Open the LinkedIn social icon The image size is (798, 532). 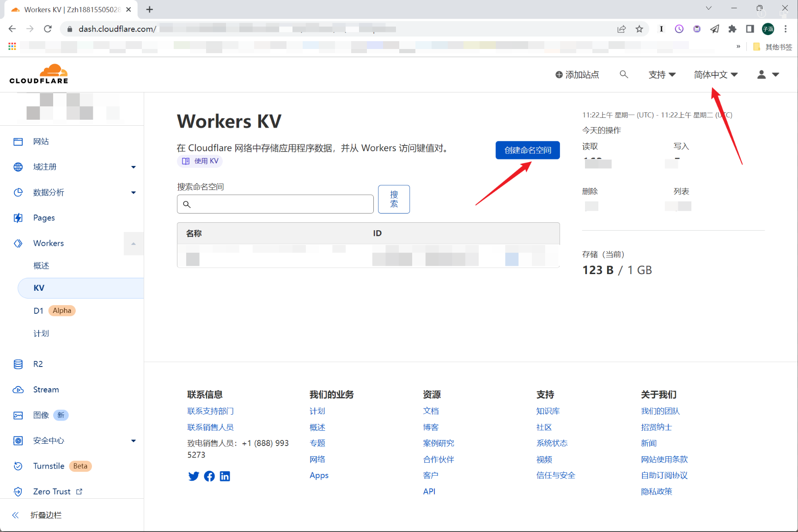(x=225, y=476)
